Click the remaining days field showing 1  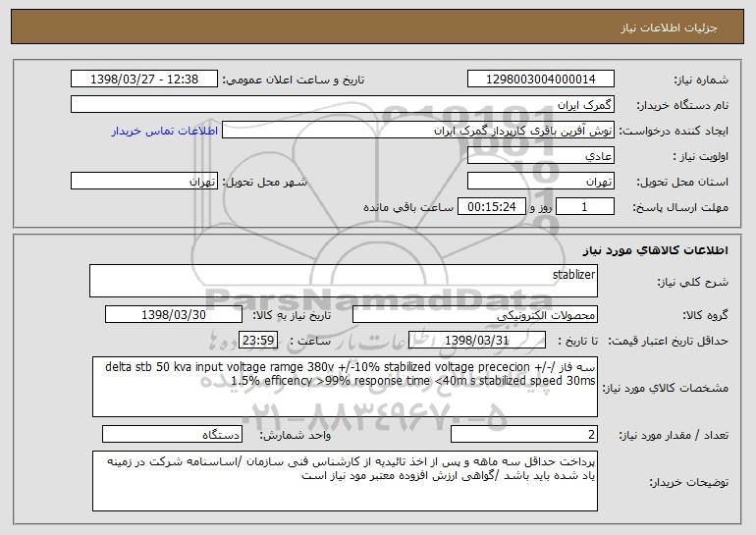tap(585, 206)
